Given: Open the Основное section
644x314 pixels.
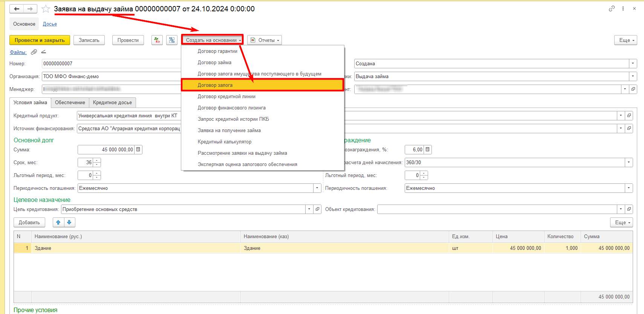Looking at the screenshot, I should [24, 24].
